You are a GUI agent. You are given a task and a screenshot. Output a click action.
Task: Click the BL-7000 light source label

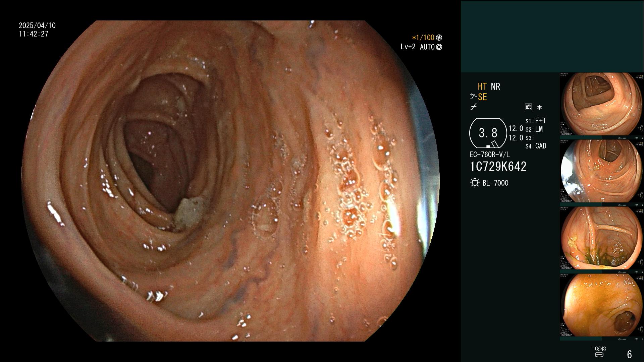(495, 183)
